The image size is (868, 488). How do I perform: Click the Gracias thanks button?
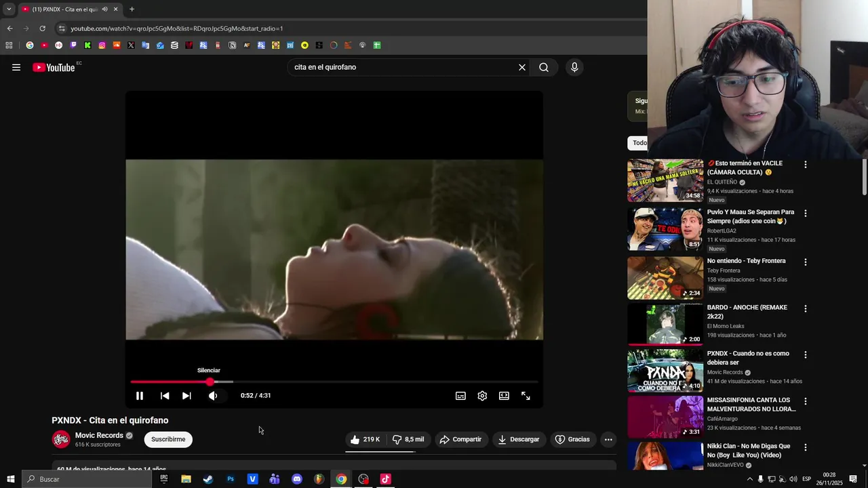(572, 439)
